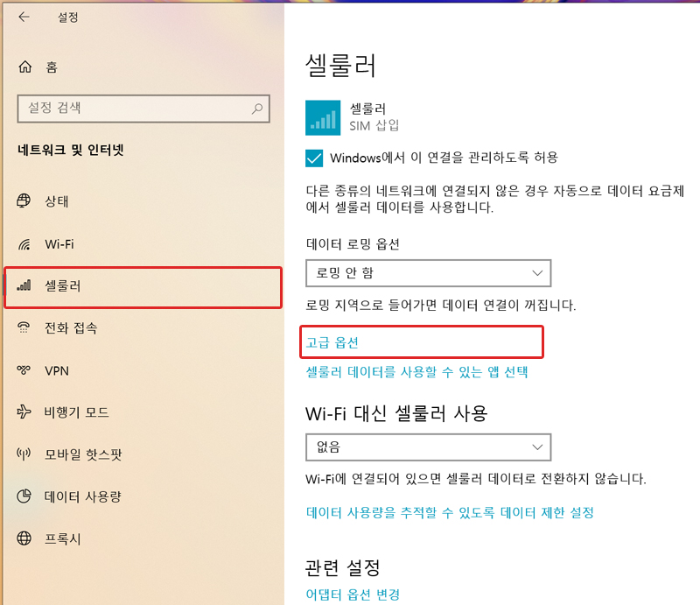Click the 데이터 사용량 clock icon
This screenshot has height=605, width=700.
[23, 496]
